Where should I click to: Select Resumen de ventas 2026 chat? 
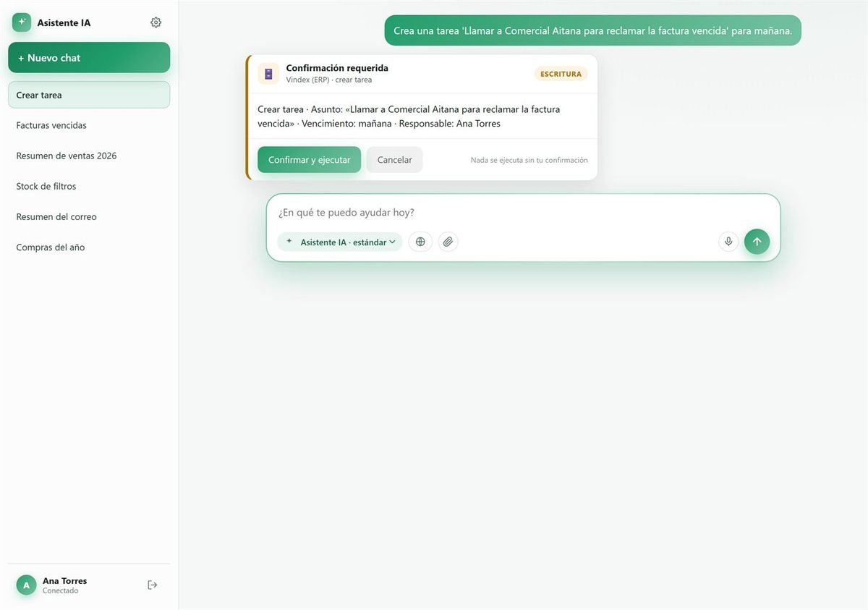tap(89, 156)
